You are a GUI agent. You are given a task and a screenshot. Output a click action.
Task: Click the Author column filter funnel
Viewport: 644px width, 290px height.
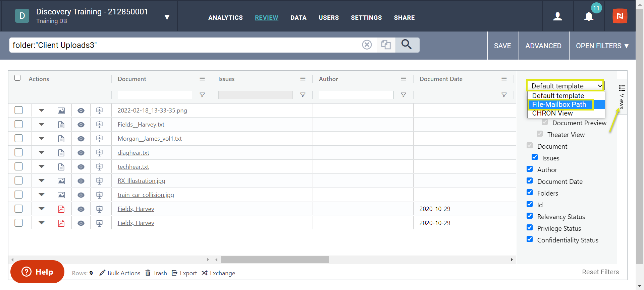point(404,95)
